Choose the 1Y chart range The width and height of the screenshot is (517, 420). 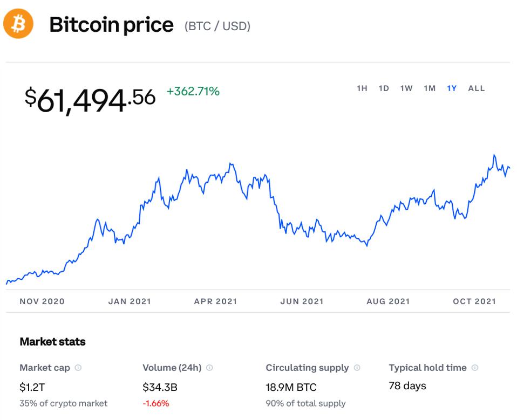coord(452,88)
